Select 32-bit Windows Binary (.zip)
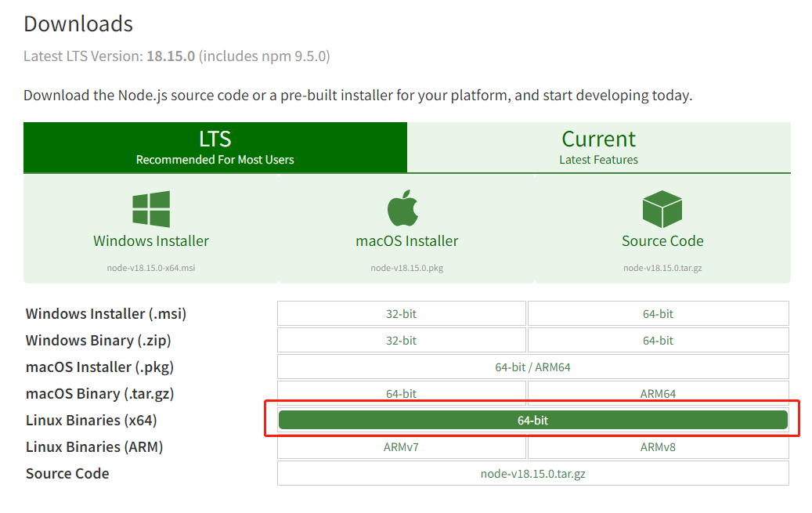Image resolution: width=812 pixels, height=513 pixels. tap(401, 341)
